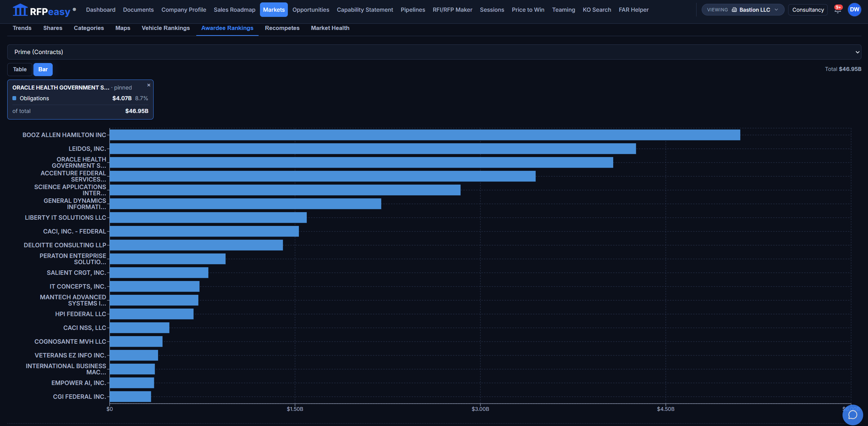Open the Bastion LLC viewing selector
868x426 pixels.
tap(743, 10)
